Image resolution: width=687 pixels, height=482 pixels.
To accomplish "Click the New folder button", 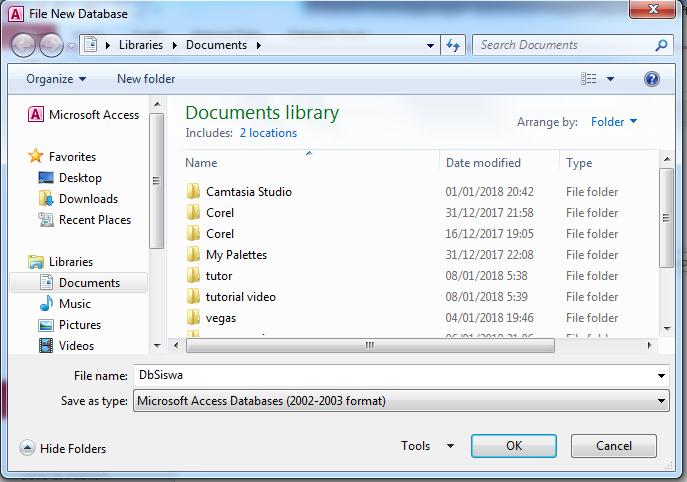I will click(146, 79).
